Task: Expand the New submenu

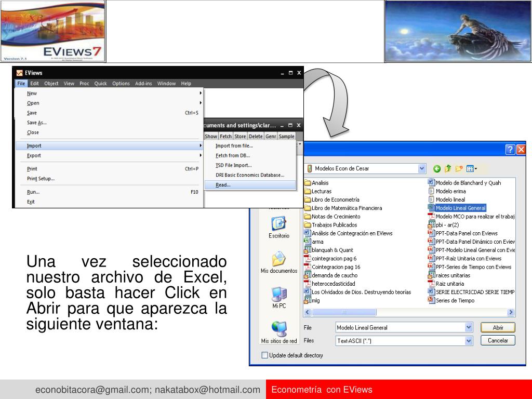Action: (109, 94)
